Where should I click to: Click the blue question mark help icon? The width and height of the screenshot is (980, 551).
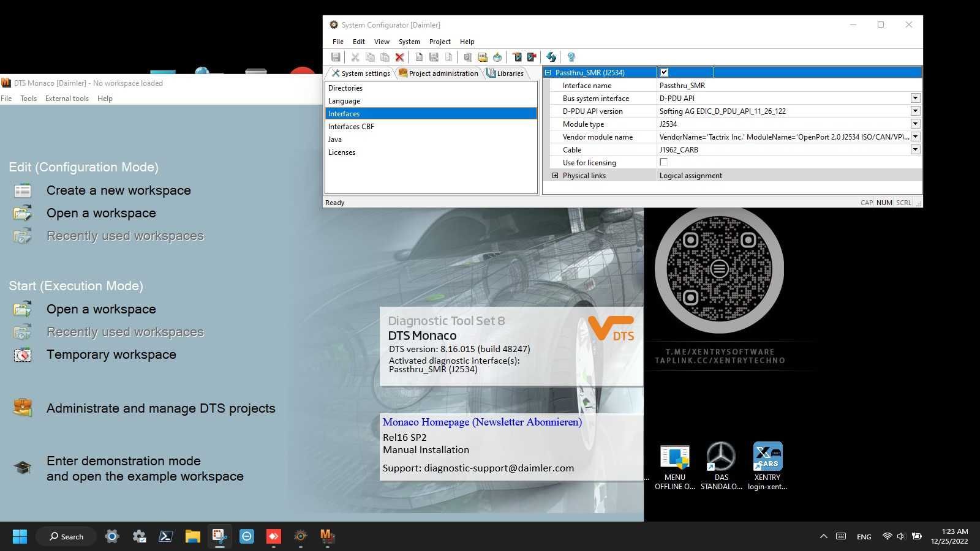click(x=571, y=57)
